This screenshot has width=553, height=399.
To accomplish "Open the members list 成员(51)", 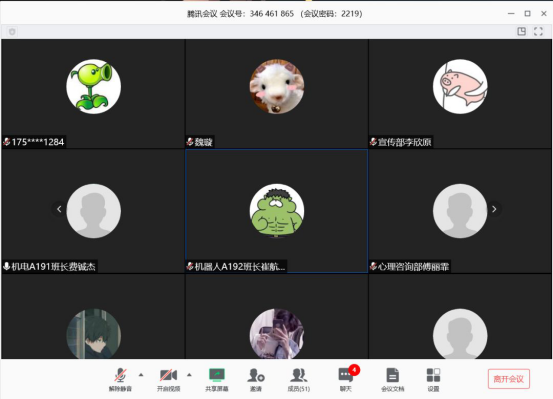I will click(x=299, y=379).
